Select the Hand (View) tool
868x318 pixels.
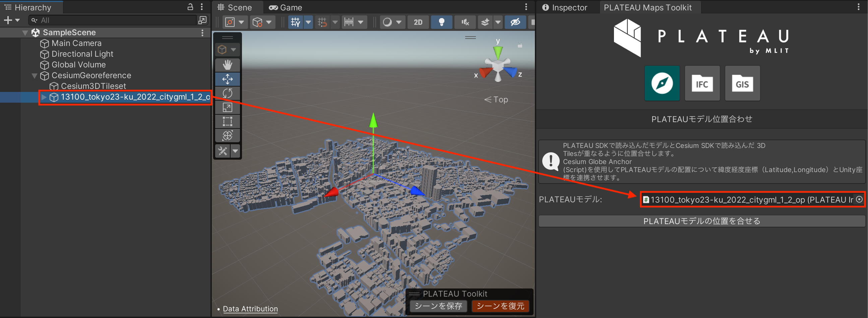point(228,65)
